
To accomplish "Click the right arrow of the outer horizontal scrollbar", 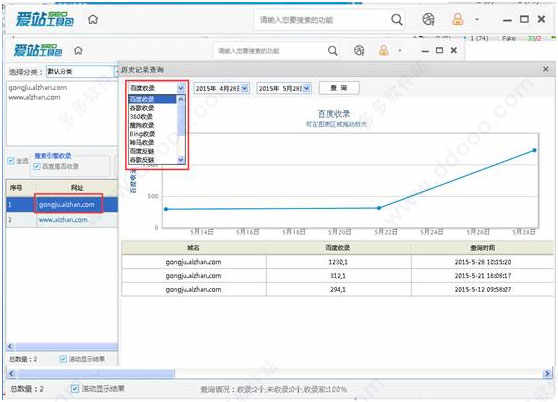I will click(x=547, y=373).
